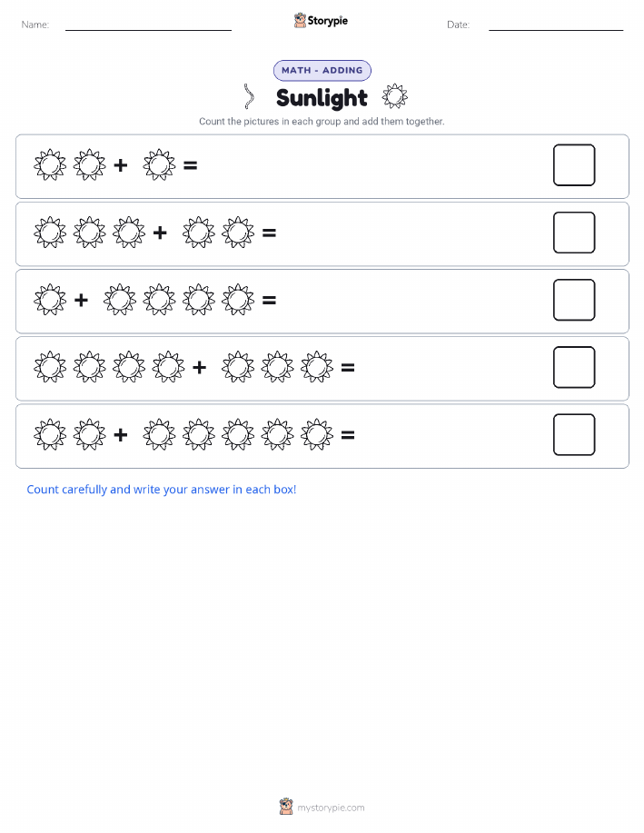Select the answer box in the first row

[574, 165]
